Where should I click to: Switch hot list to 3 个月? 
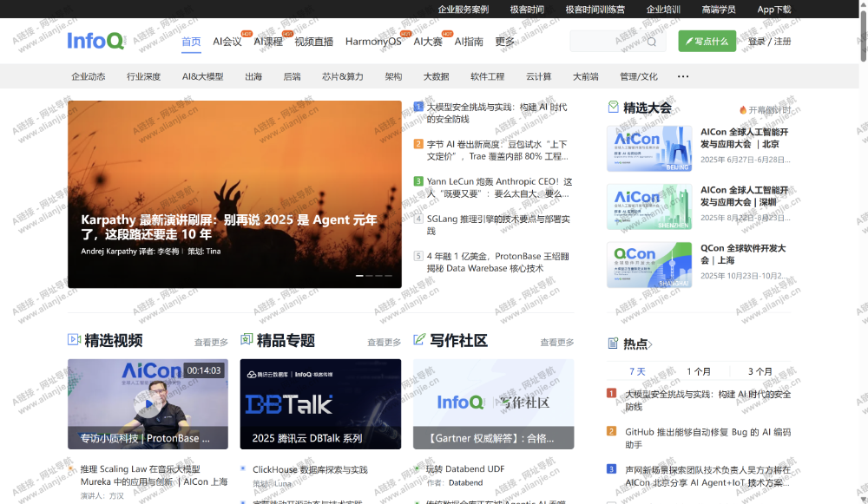coord(760,371)
